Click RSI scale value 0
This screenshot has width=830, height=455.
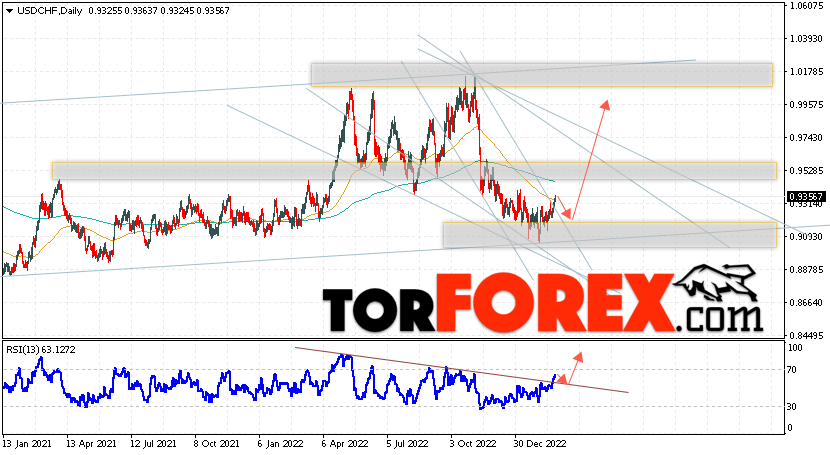click(x=791, y=427)
